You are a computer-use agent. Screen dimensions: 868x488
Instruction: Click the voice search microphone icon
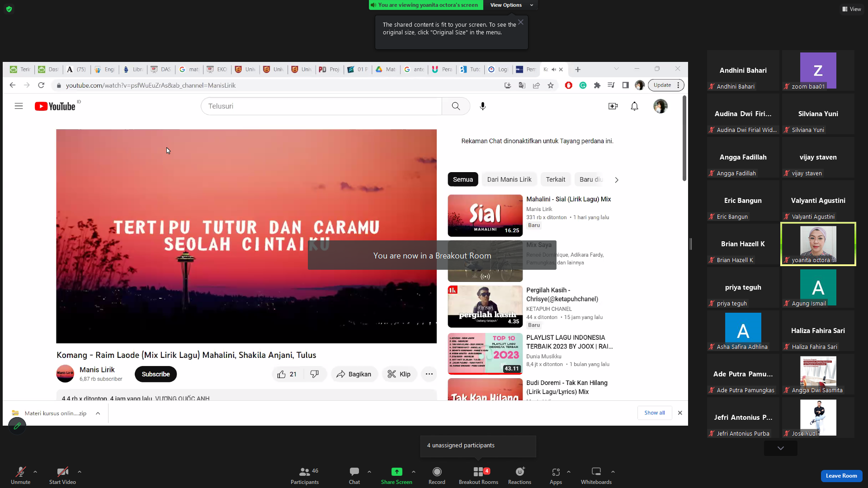click(483, 106)
